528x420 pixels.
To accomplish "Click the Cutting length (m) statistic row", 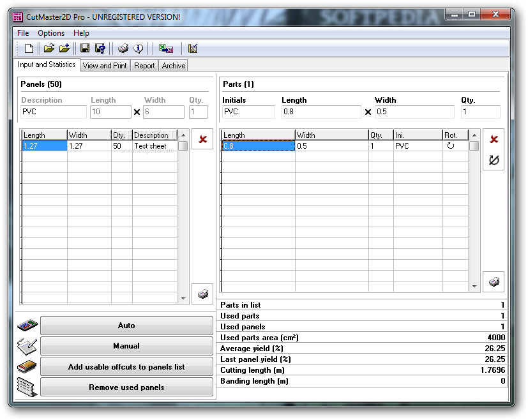I will pyautogui.click(x=363, y=370).
